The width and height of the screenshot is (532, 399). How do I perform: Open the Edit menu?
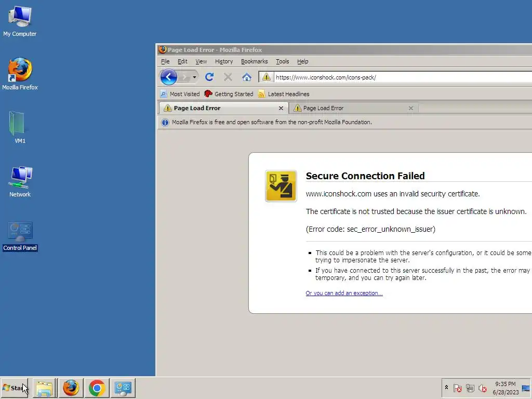[x=182, y=61]
